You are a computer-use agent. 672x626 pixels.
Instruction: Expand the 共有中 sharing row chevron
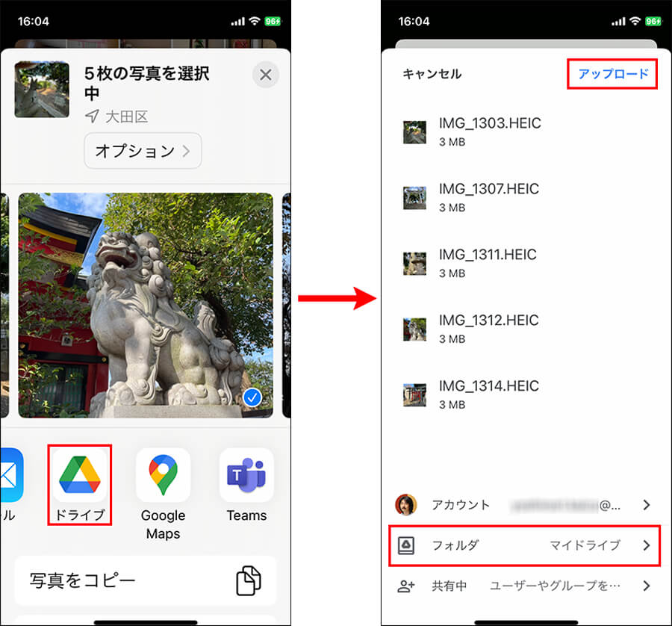[x=647, y=586]
